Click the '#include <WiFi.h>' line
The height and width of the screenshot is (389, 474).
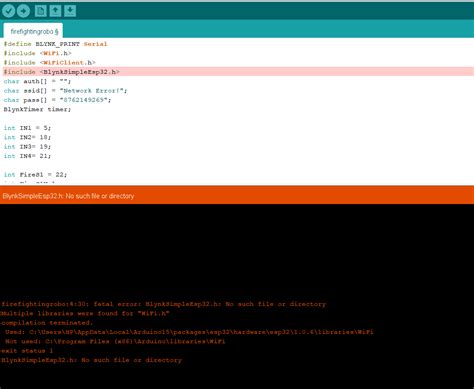pyautogui.click(x=38, y=53)
